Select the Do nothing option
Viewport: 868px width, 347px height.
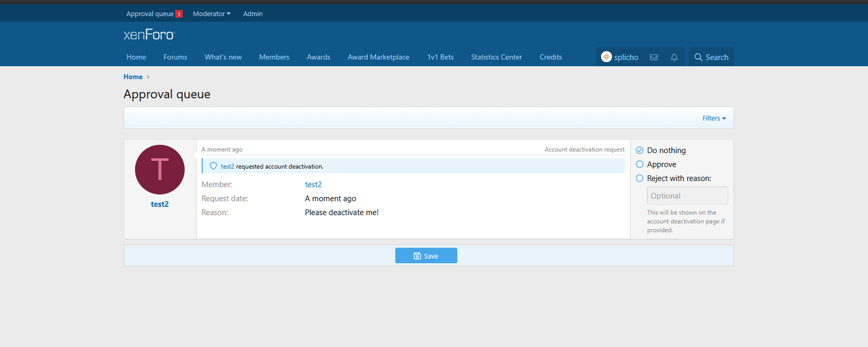[x=640, y=151]
